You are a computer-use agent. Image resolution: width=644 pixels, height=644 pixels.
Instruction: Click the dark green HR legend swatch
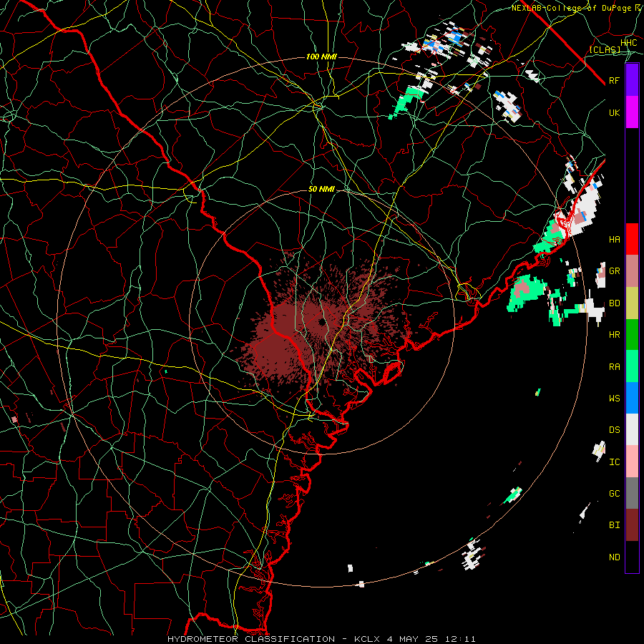click(x=632, y=334)
